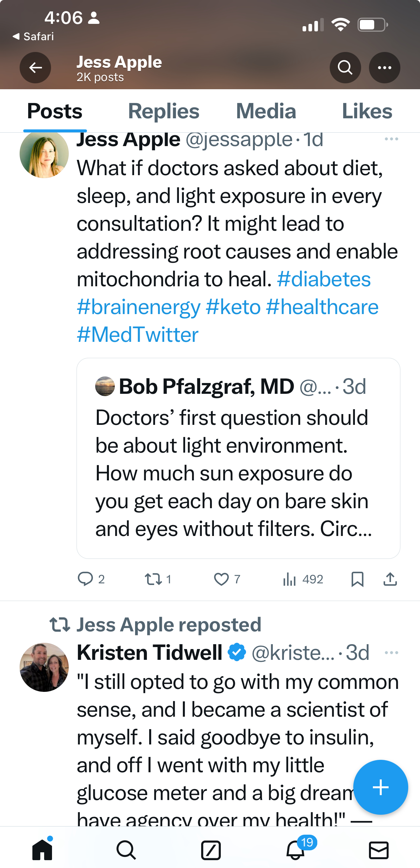Switch to the Replies tab
The image size is (420, 868).
(x=164, y=111)
